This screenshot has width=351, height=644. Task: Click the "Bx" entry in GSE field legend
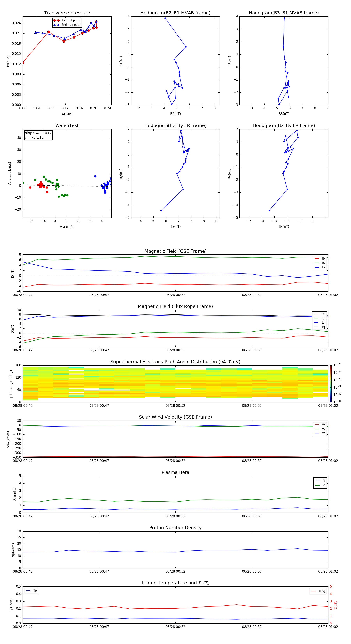[320, 259]
